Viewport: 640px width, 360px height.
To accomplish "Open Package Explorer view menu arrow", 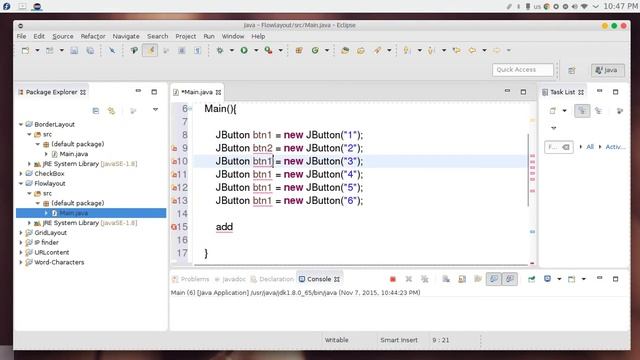I will pos(155,109).
